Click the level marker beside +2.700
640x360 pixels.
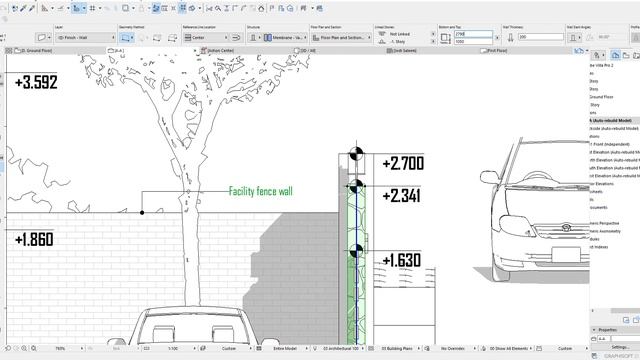(x=356, y=154)
